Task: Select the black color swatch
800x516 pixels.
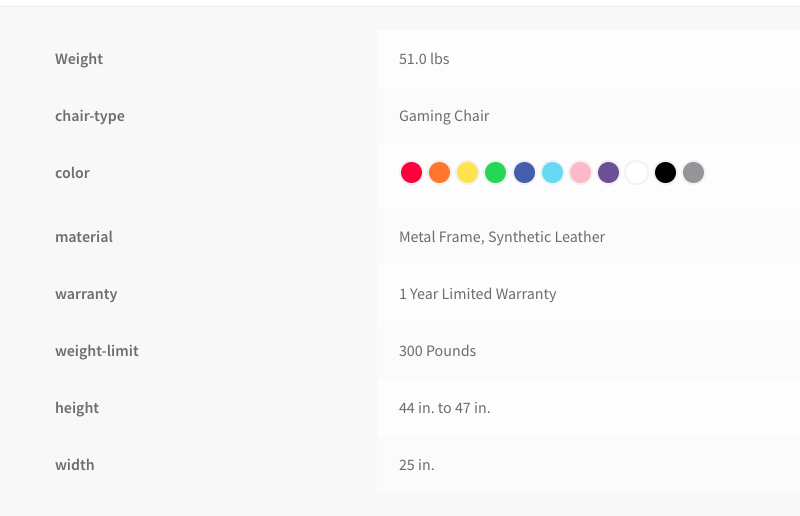Action: point(665,173)
